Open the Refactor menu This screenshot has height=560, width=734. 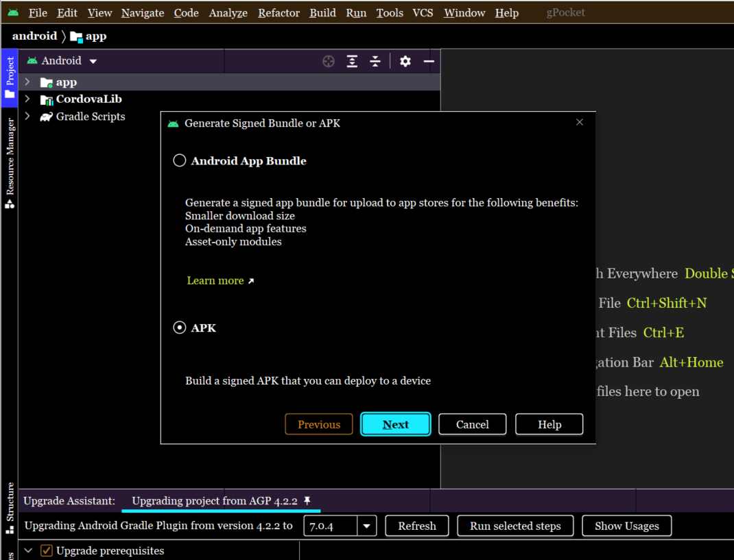click(x=279, y=13)
